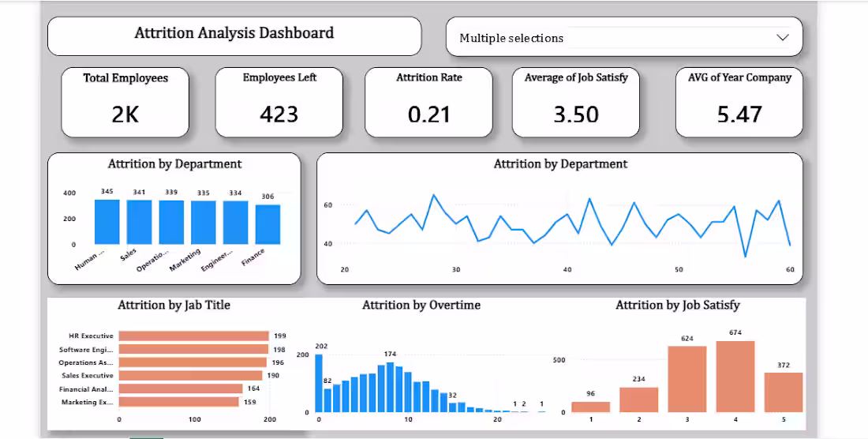This screenshot has height=439, width=868.
Task: Click the Engineering department bar labeled 334
Action: click(235, 223)
